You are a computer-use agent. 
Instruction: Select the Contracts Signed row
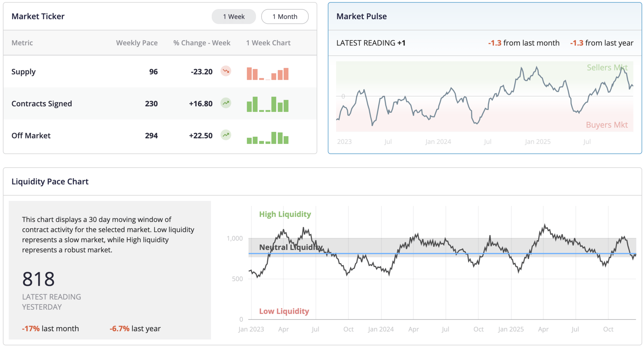tap(42, 104)
